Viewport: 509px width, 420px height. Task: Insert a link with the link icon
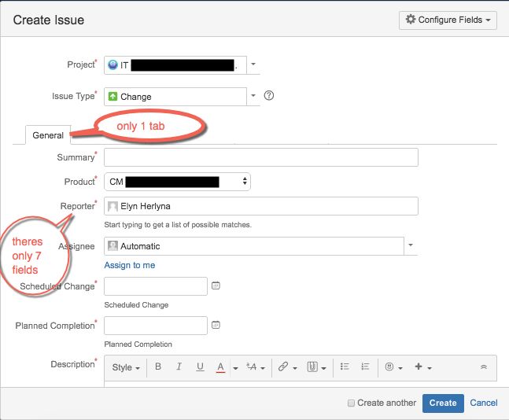(283, 367)
